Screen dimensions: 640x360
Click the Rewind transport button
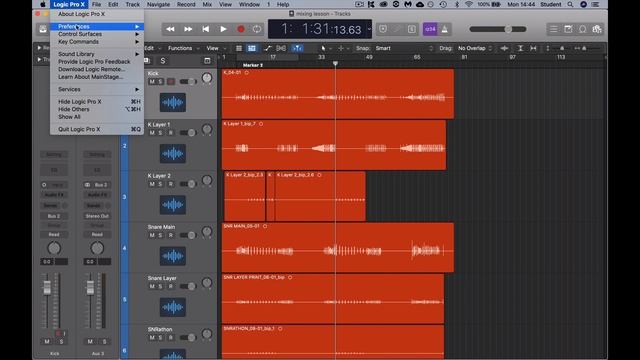(x=170, y=29)
